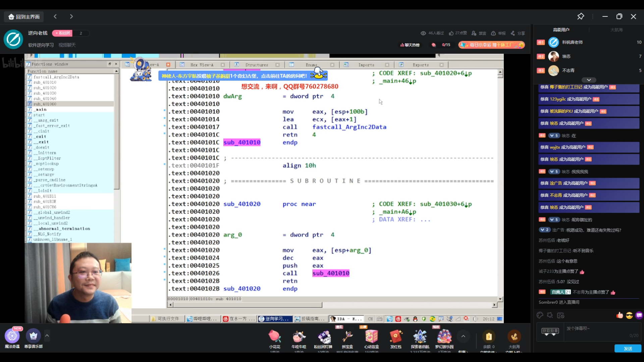Send the 牛哇牛哇 gift

click(299, 339)
